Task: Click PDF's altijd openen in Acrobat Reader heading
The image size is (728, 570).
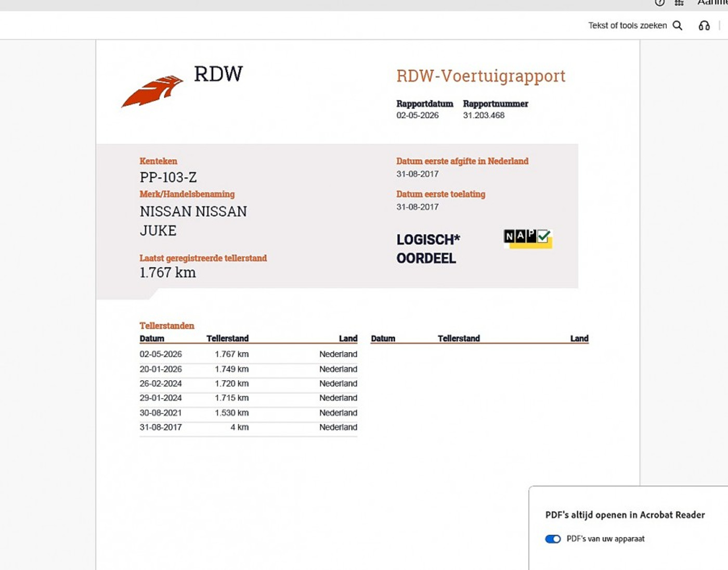Action: point(625,515)
